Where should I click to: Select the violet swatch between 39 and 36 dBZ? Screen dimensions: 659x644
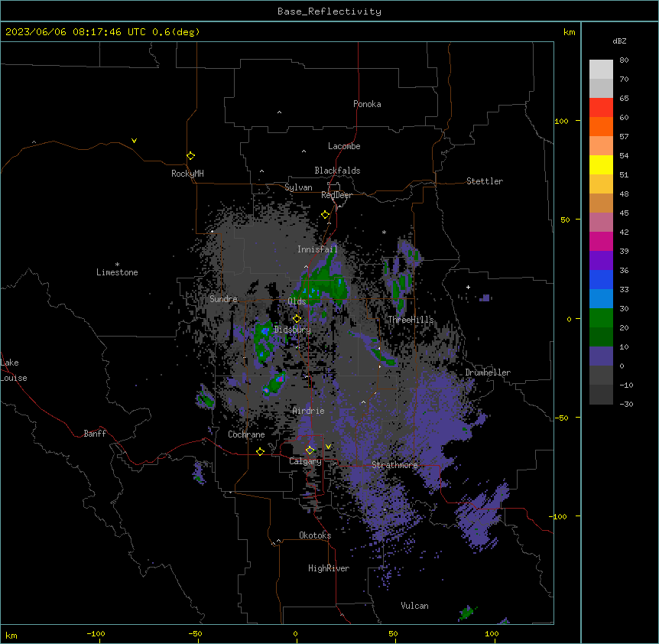pos(601,261)
